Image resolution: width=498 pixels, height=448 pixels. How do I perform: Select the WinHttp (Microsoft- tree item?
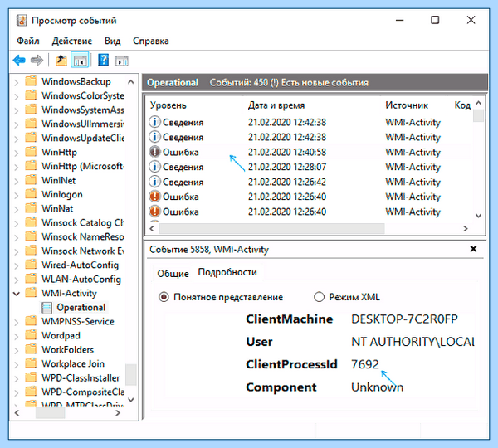coord(83,166)
